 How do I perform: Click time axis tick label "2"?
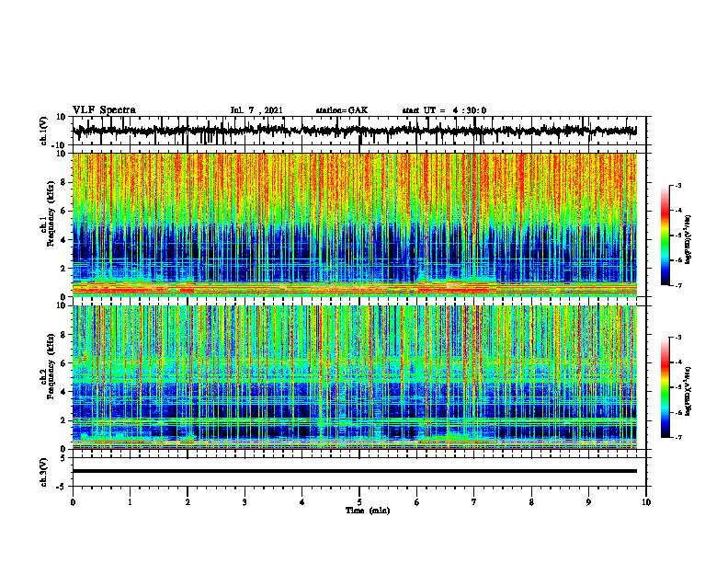(188, 502)
